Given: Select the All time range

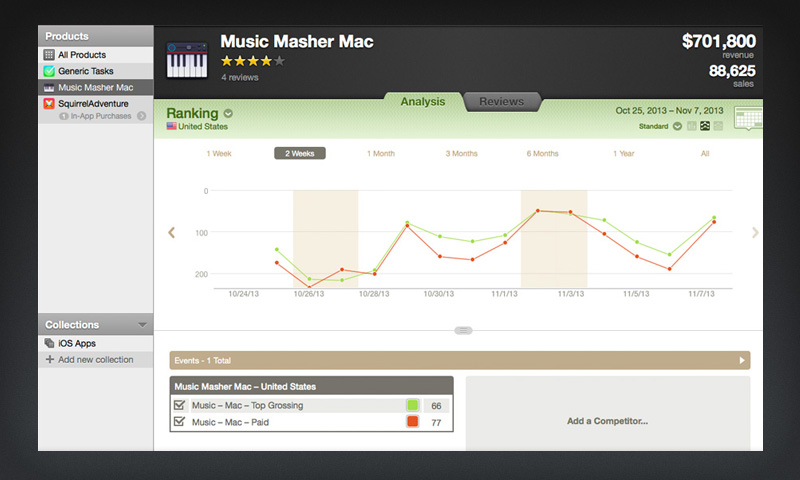Looking at the screenshot, I should (705, 154).
